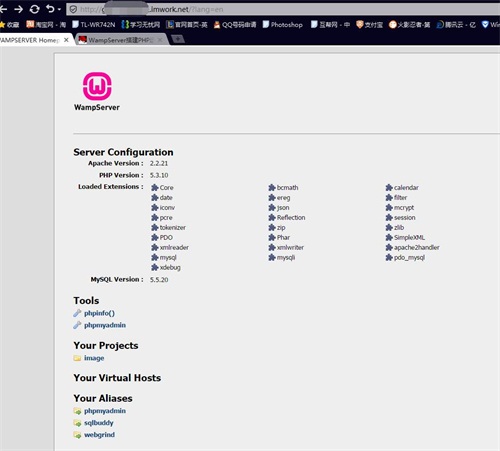This screenshot has width=500, height=451.
Task: Open phpmyadmin under Your Aliases
Action: point(105,411)
